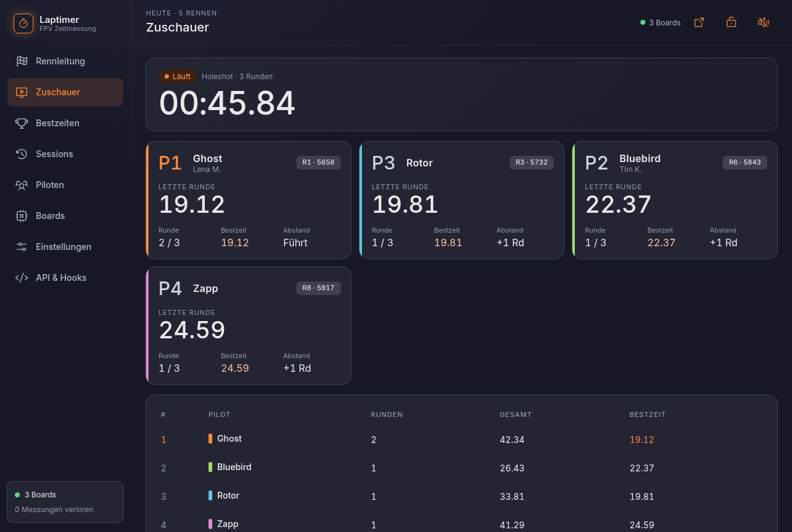This screenshot has height=532, width=792.
Task: Toggle the muted speaker sound icon
Action: pyautogui.click(x=764, y=22)
